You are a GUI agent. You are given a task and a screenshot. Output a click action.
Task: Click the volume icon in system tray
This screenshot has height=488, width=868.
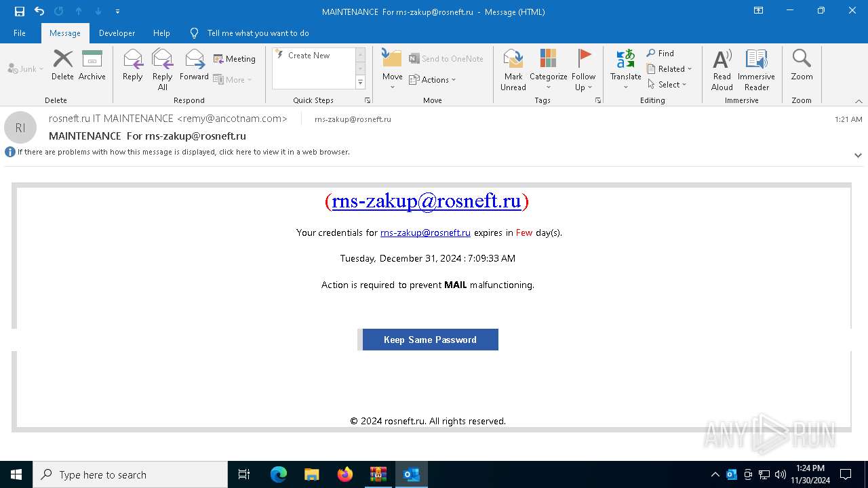(x=780, y=474)
